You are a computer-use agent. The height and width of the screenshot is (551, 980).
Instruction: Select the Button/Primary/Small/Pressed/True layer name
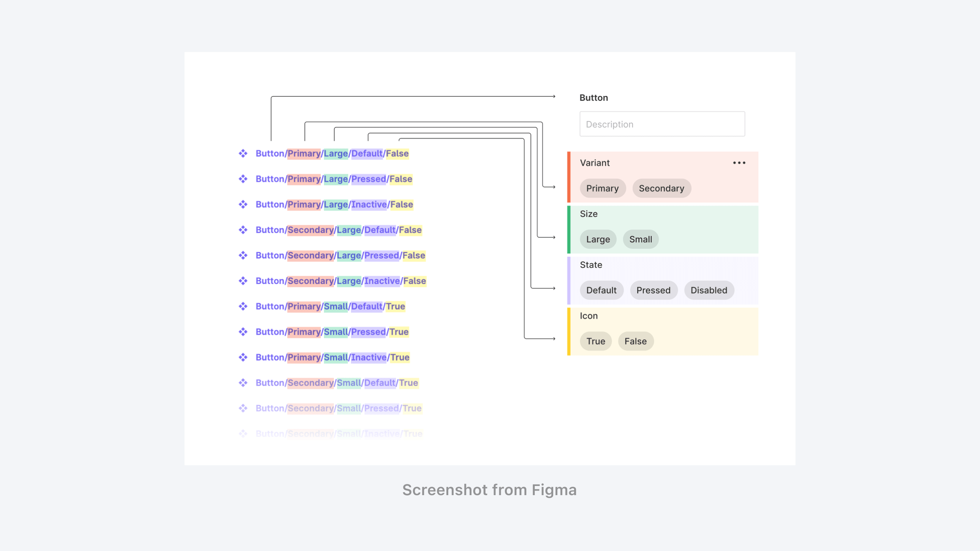(x=332, y=332)
